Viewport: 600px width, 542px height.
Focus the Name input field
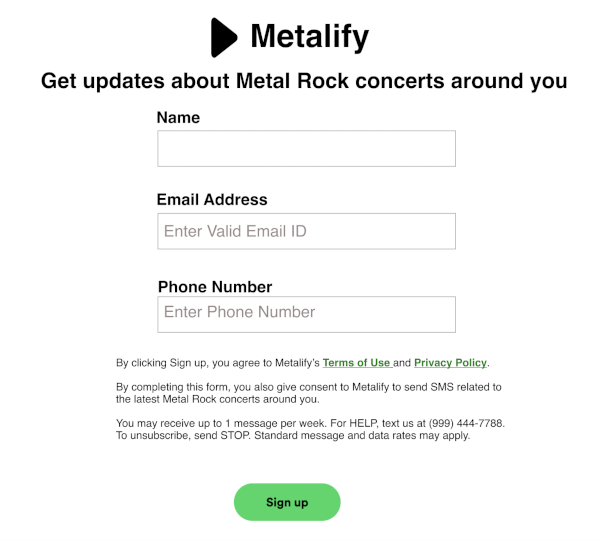pos(306,149)
